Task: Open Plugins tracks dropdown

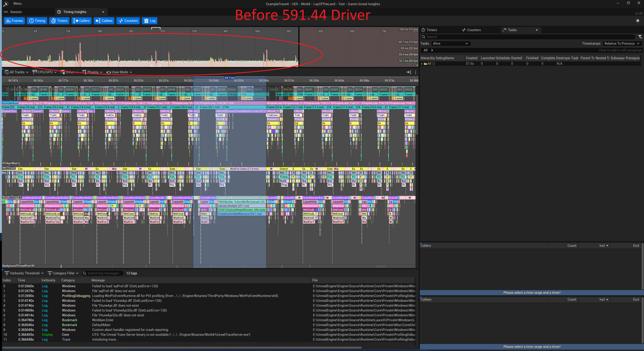Action: [93, 72]
